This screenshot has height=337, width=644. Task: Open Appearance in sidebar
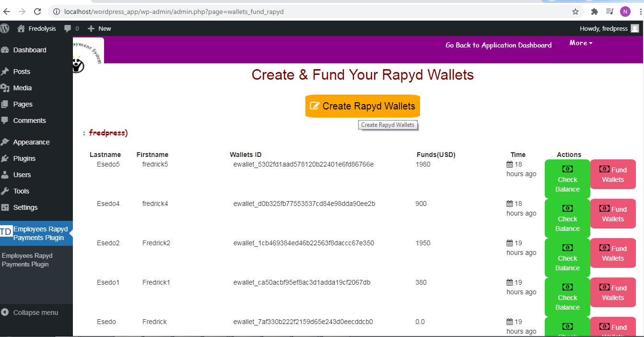click(36, 142)
